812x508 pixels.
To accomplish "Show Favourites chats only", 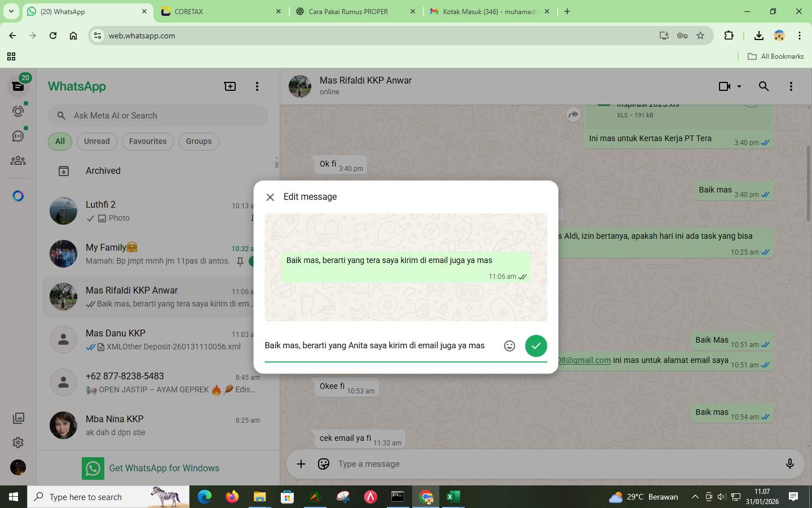I will click(x=148, y=141).
